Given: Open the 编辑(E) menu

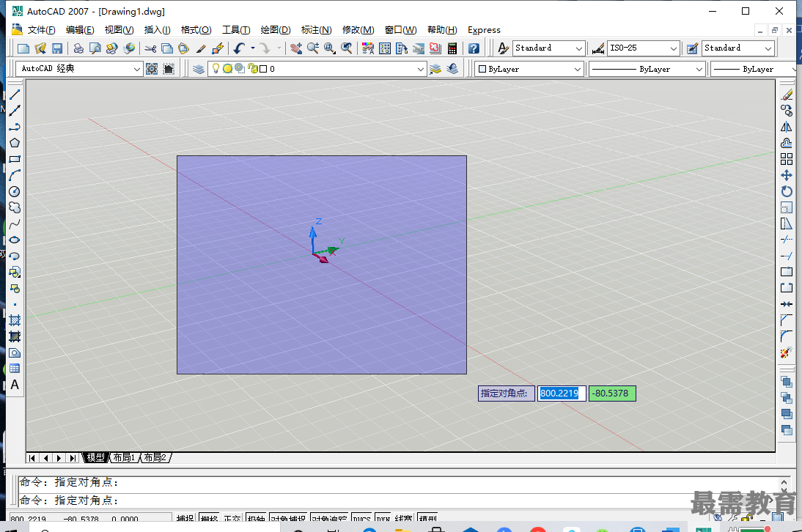Looking at the screenshot, I should 80,29.
